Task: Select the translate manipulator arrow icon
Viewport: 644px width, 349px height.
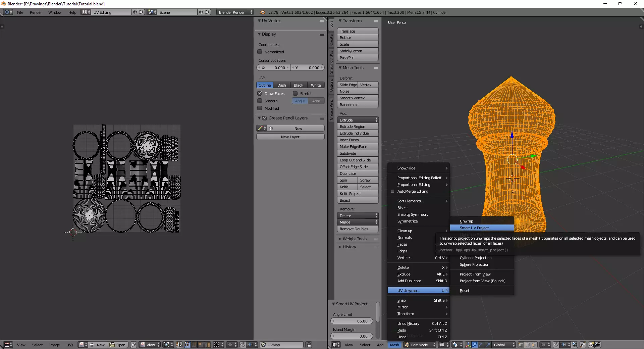Action: pos(475,345)
